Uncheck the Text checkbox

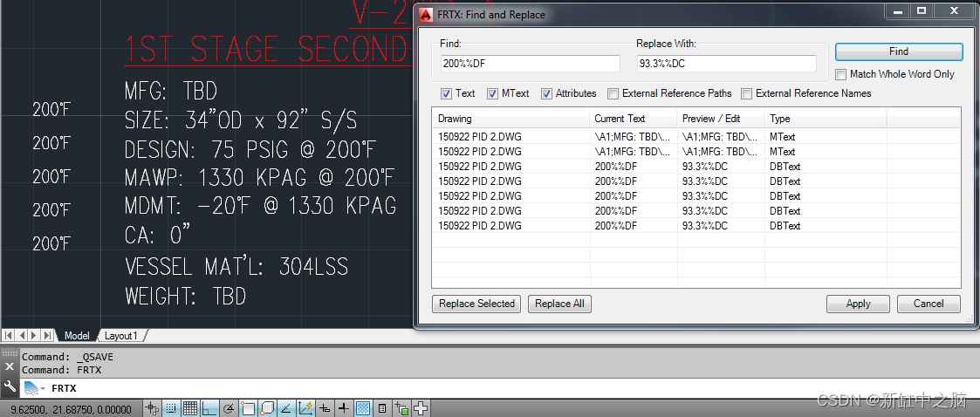[447, 93]
